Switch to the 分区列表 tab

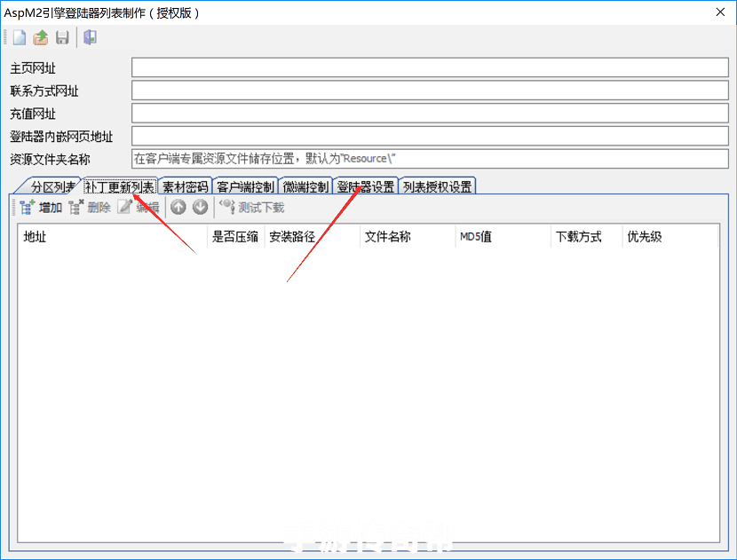click(51, 186)
